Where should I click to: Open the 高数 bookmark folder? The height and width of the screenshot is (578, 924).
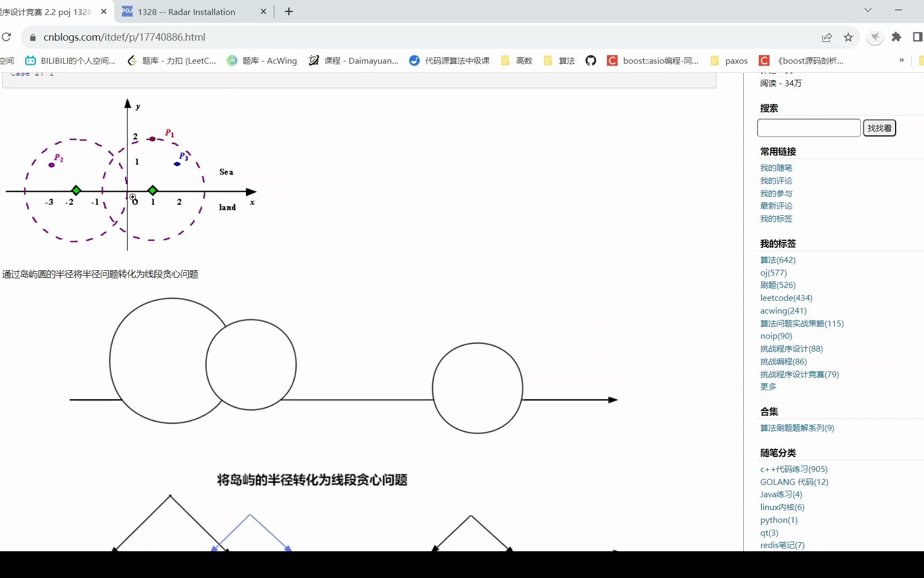point(517,60)
